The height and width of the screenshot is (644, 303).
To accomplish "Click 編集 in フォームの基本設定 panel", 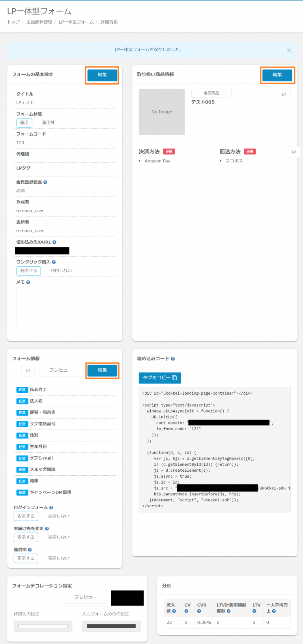I will point(102,75).
